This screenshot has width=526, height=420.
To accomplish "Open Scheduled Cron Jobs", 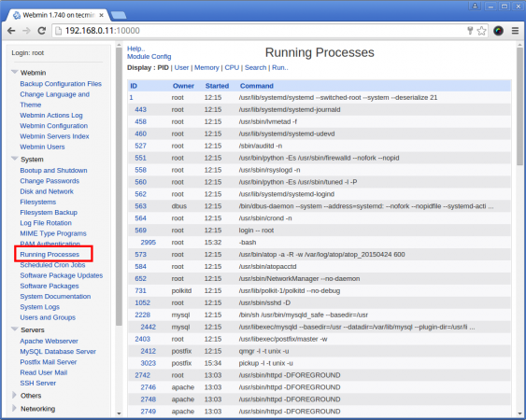I will [x=52, y=265].
